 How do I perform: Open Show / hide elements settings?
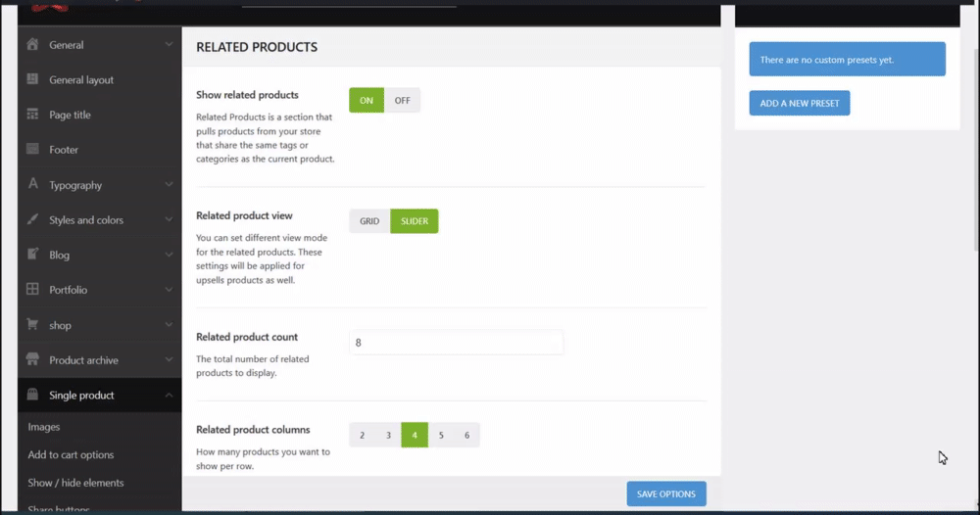(75, 483)
